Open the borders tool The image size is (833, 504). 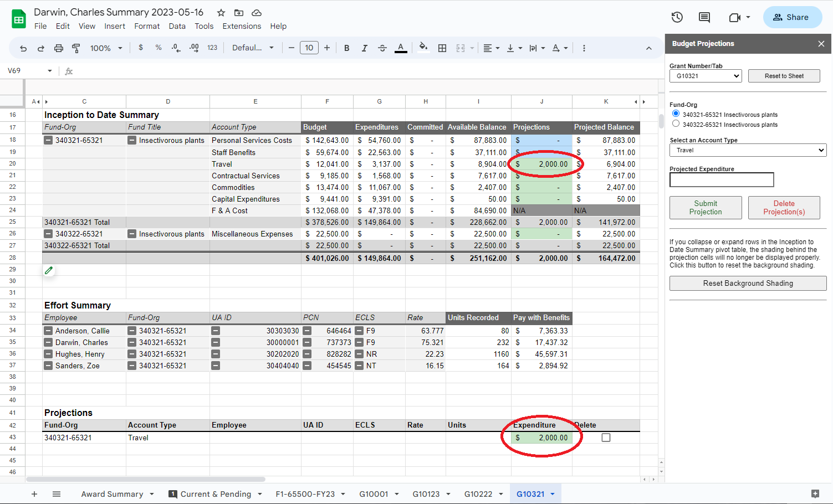tap(442, 48)
